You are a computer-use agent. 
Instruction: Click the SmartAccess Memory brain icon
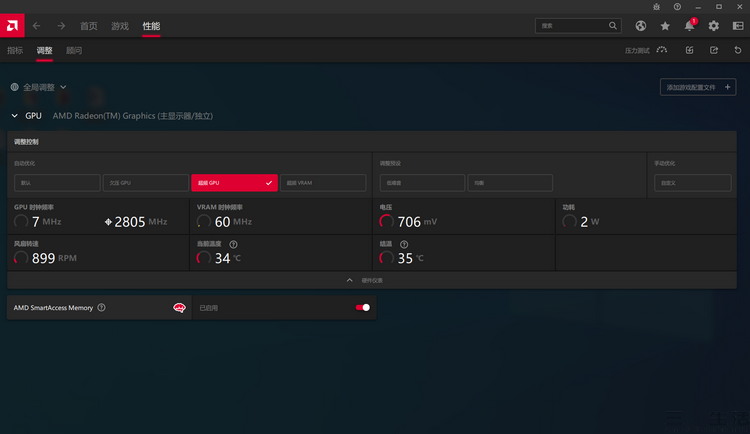(x=179, y=308)
